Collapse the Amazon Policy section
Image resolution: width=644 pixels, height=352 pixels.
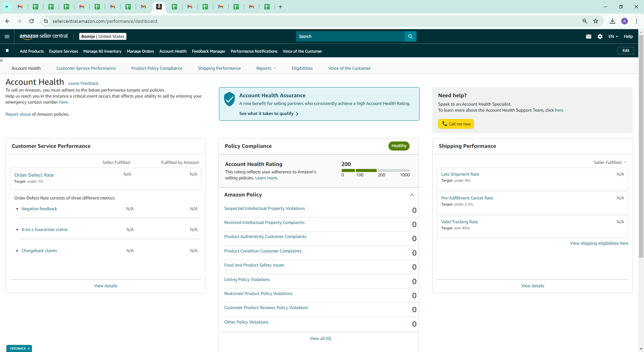point(412,195)
